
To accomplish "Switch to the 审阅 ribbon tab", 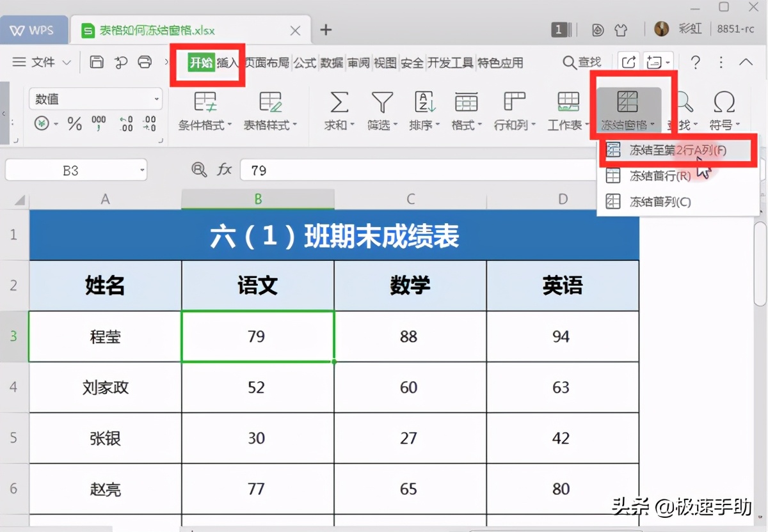I will (358, 63).
